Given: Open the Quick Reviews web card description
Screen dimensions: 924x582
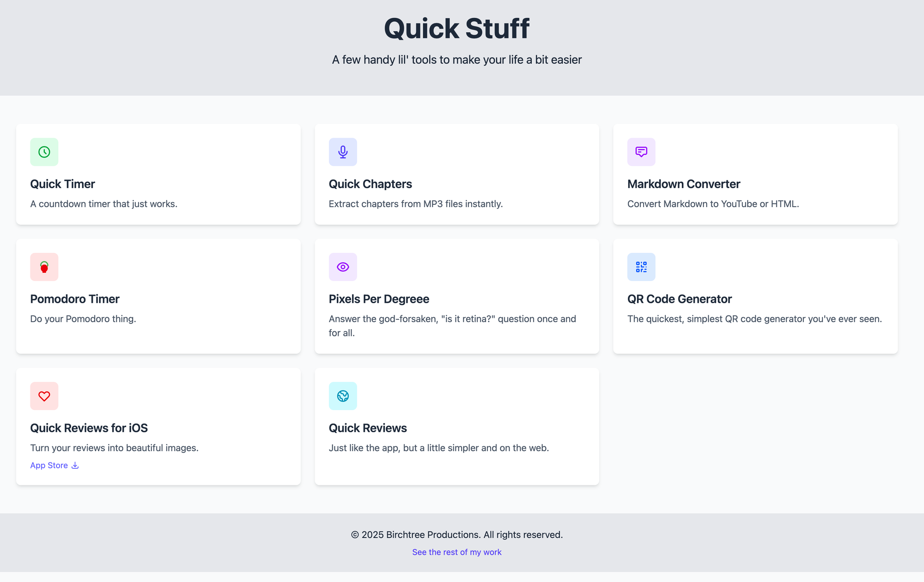Looking at the screenshot, I should pos(439,448).
